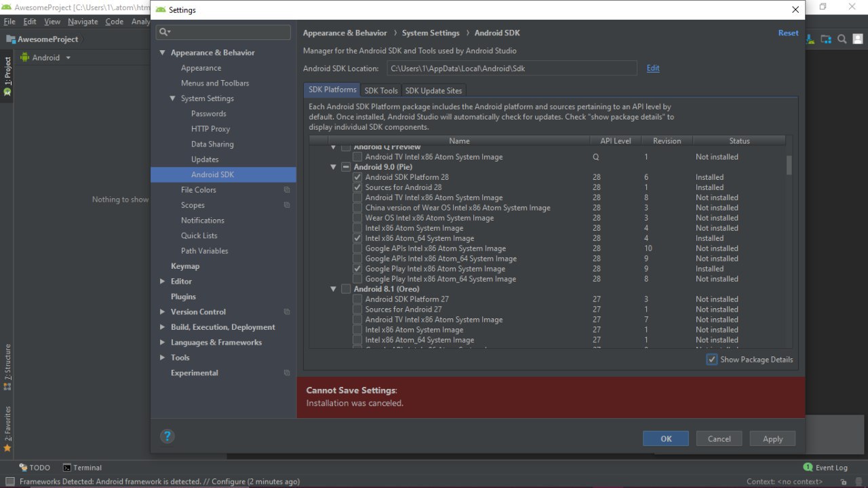Viewport: 868px width, 488px height.
Task: Open the Android view dropdown in Project panel
Action: 68,58
